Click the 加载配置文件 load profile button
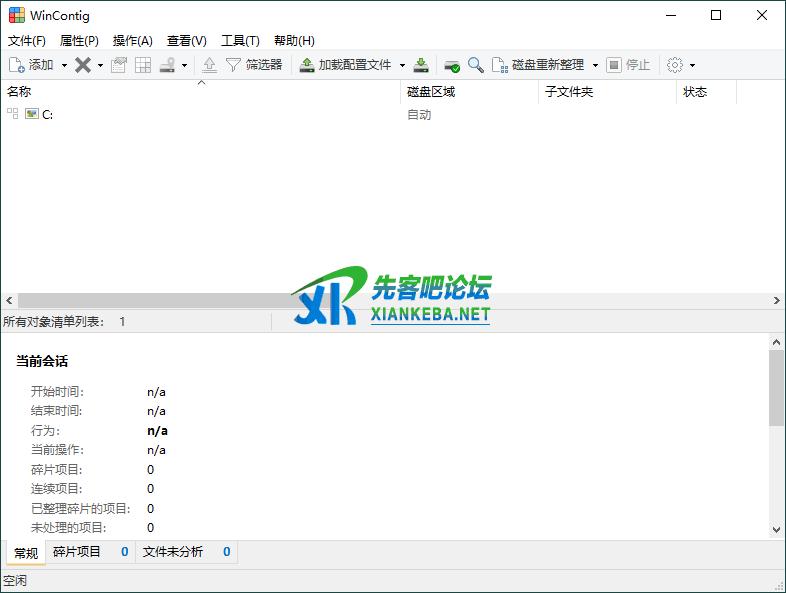This screenshot has height=593, width=786. click(346, 65)
